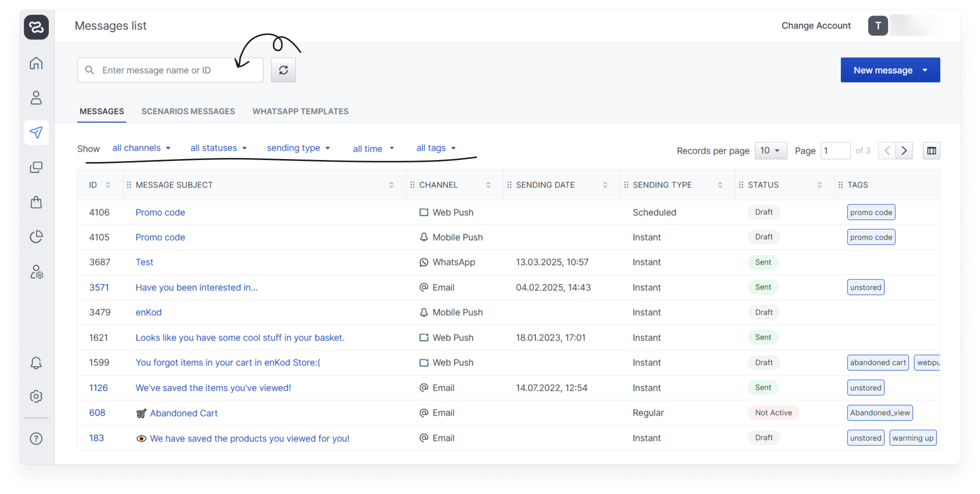Image resolution: width=980 pixels, height=494 pixels.
Task: Open the notifications bell icon
Action: (x=36, y=363)
